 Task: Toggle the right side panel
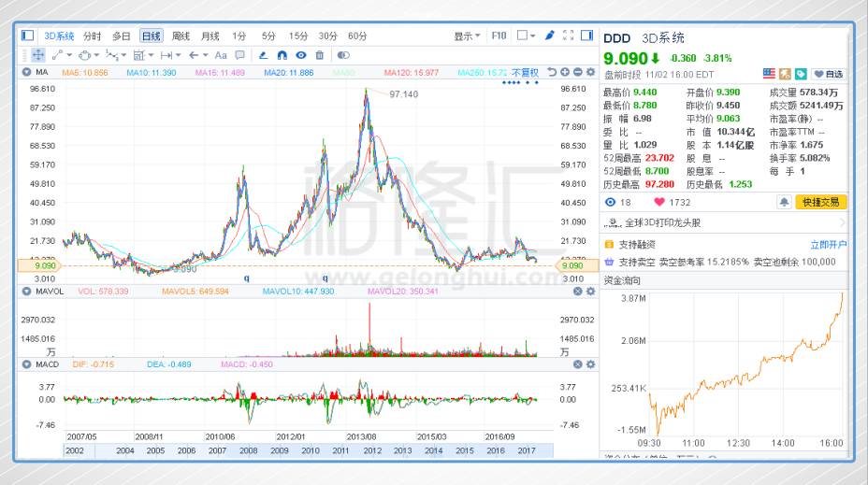(x=586, y=36)
